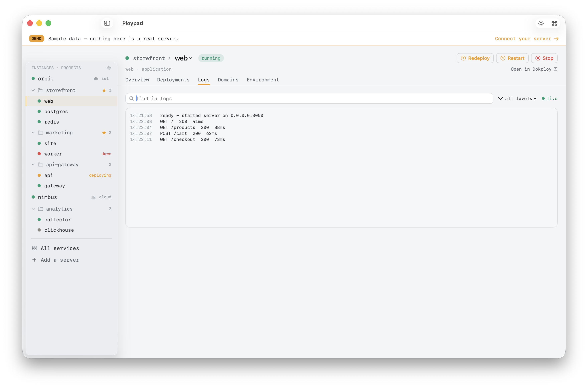Click the 'deploying' status label on api
Screen dimensions: 588x388
click(x=100, y=175)
